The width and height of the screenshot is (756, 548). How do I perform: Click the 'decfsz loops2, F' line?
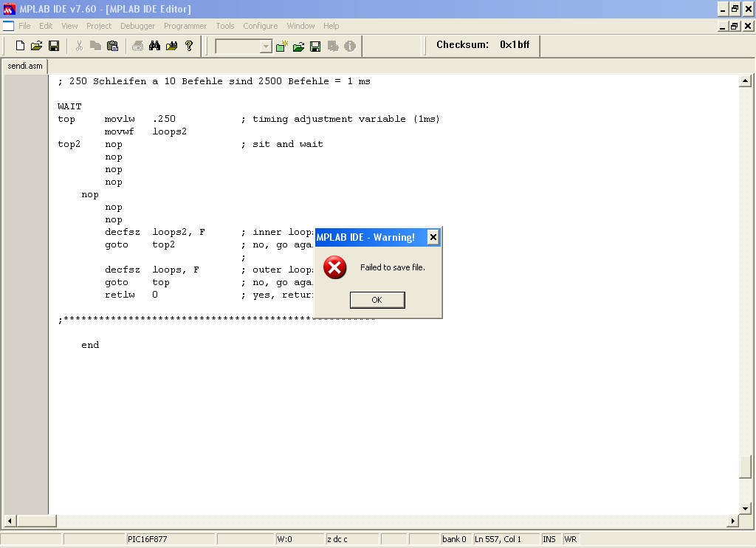click(x=155, y=232)
